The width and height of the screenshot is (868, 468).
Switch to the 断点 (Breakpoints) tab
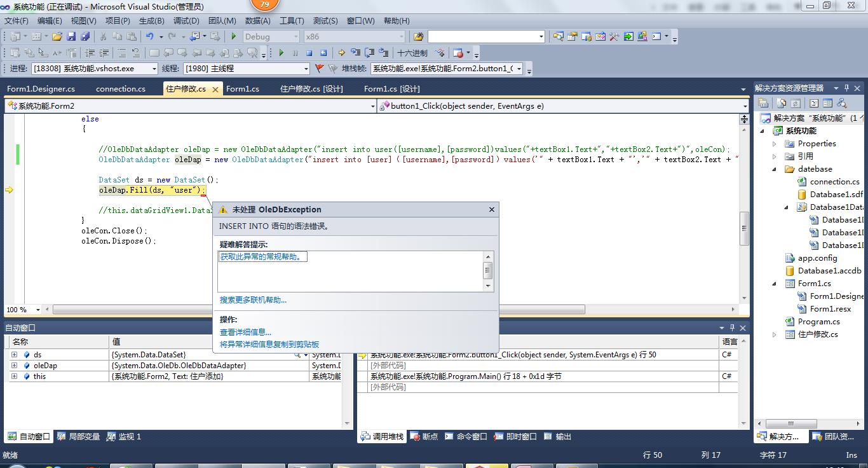point(424,437)
